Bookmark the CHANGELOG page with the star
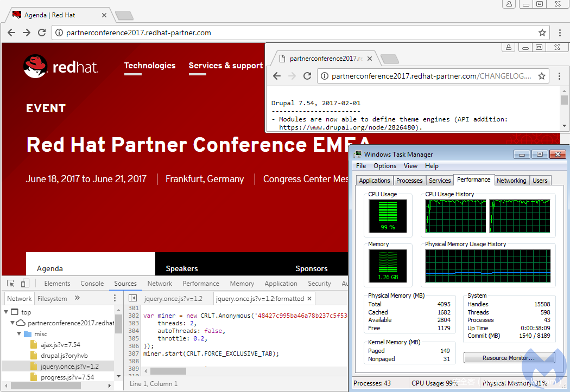Image resolution: width=570 pixels, height=392 pixels. pyautogui.click(x=542, y=76)
